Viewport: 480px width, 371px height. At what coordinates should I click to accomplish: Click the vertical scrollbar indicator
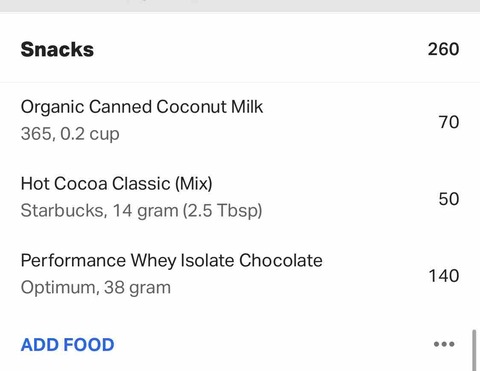pos(474,350)
